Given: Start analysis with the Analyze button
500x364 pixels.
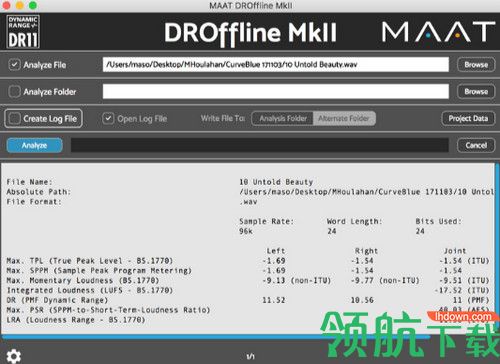Looking at the screenshot, I should (x=34, y=145).
